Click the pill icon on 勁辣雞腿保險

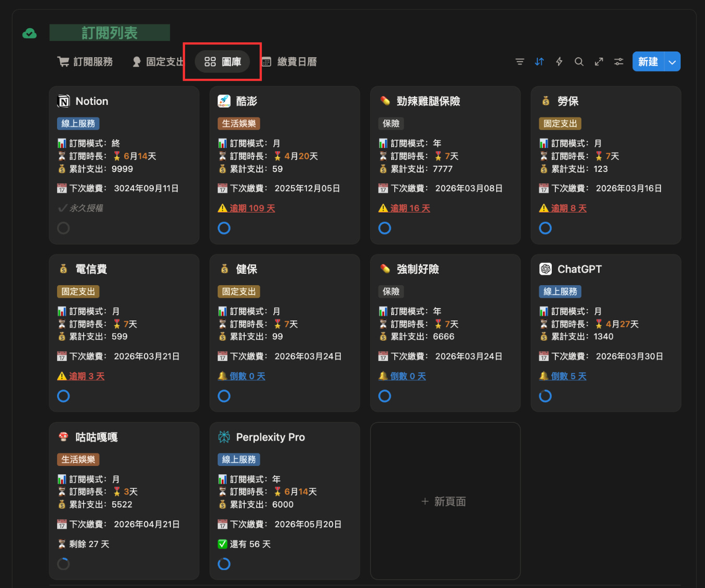[385, 101]
